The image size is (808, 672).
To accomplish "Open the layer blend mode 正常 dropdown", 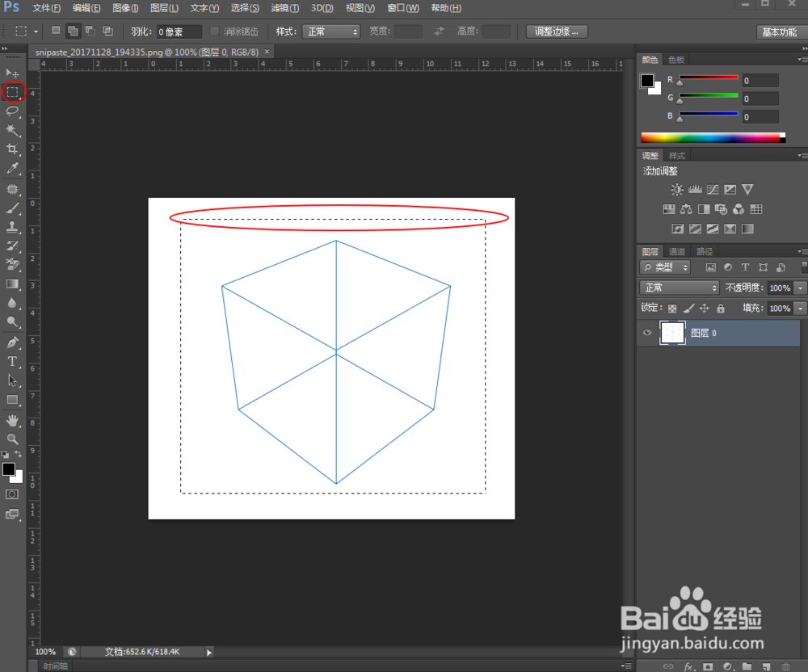I will pyautogui.click(x=680, y=288).
